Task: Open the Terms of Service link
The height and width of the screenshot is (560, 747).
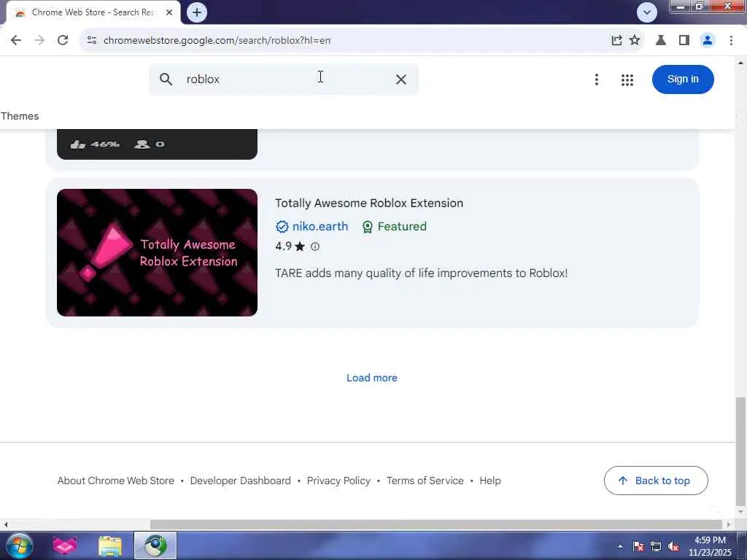Action: [425, 481]
